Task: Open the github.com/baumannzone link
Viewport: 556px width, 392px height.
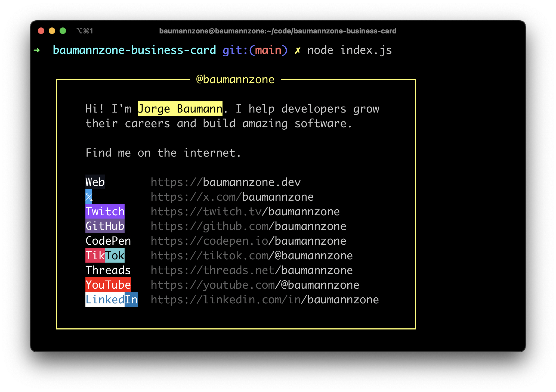Action: point(248,226)
